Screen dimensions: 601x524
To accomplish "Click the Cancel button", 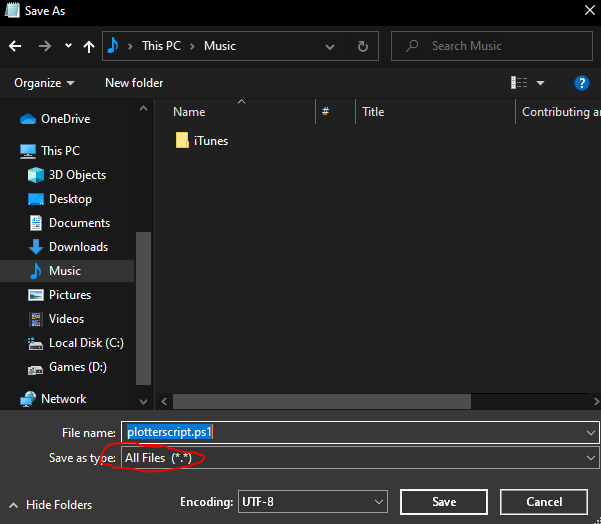I will tap(544, 502).
